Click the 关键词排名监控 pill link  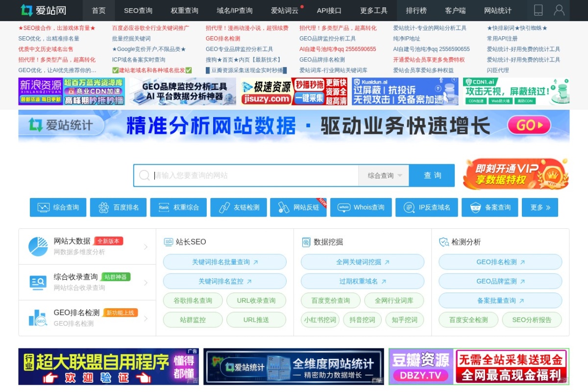225,281
